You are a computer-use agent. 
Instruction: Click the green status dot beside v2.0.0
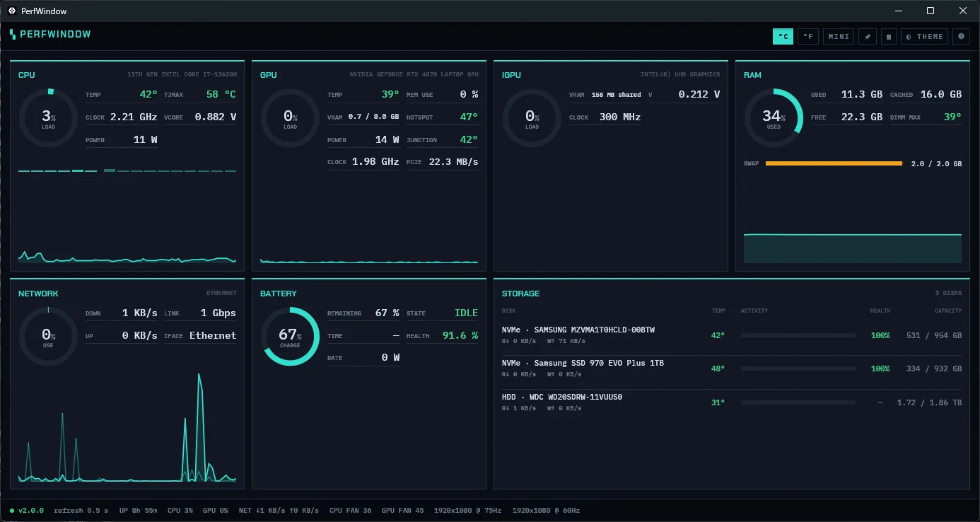[x=12, y=511]
